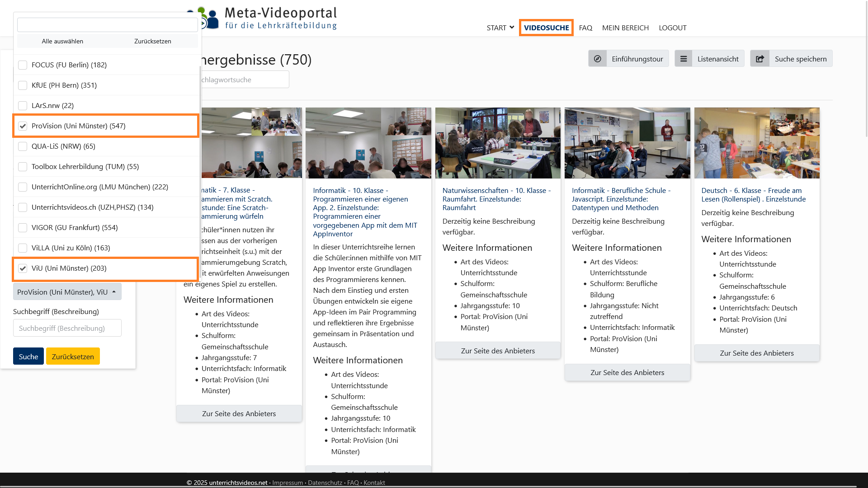Open the Raumfahrt classroom video thumbnail

coord(497,143)
